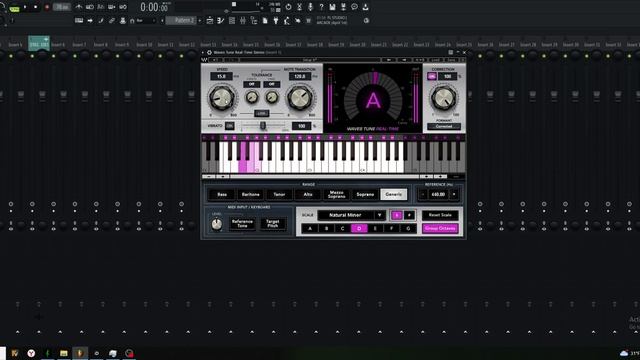Screen dimensions: 640x360
Task: Select the Bass range button
Action: pos(222,194)
